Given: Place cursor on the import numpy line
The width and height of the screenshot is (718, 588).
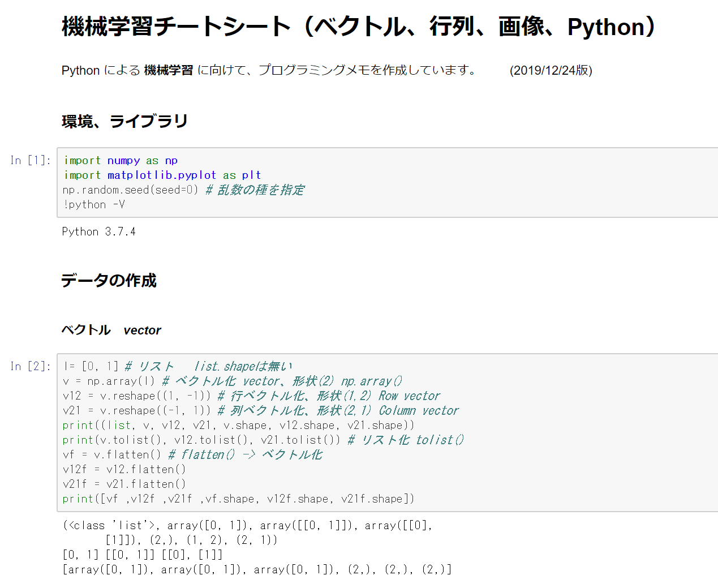Looking at the screenshot, I should [x=121, y=160].
